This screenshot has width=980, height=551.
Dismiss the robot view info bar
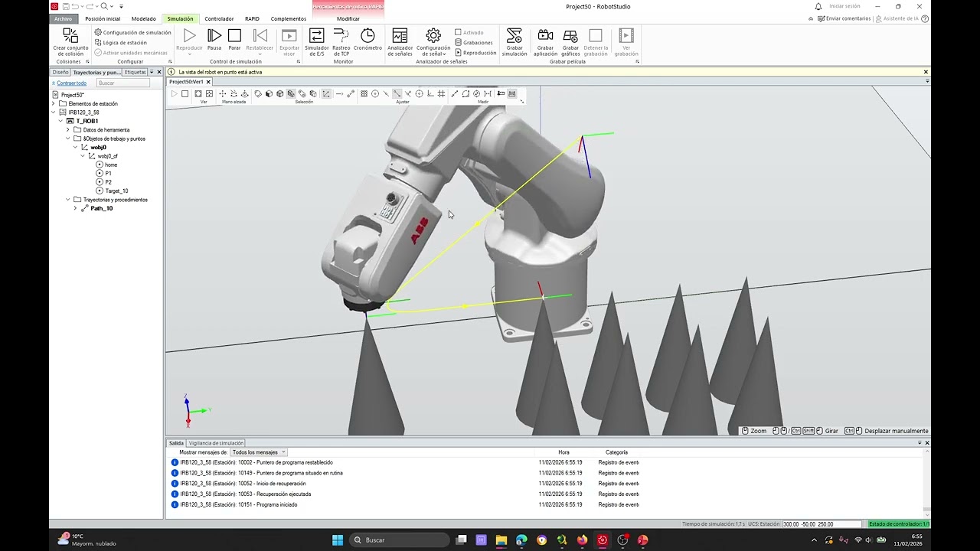point(926,72)
